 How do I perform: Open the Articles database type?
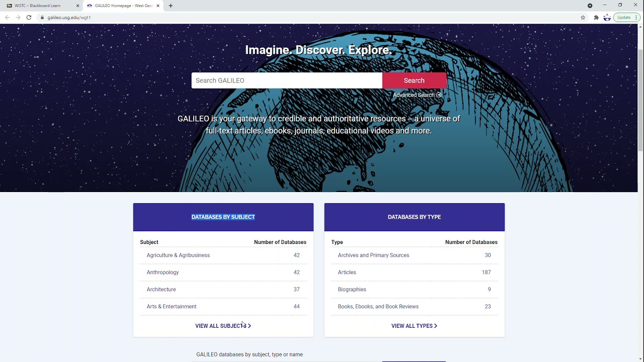point(347,273)
